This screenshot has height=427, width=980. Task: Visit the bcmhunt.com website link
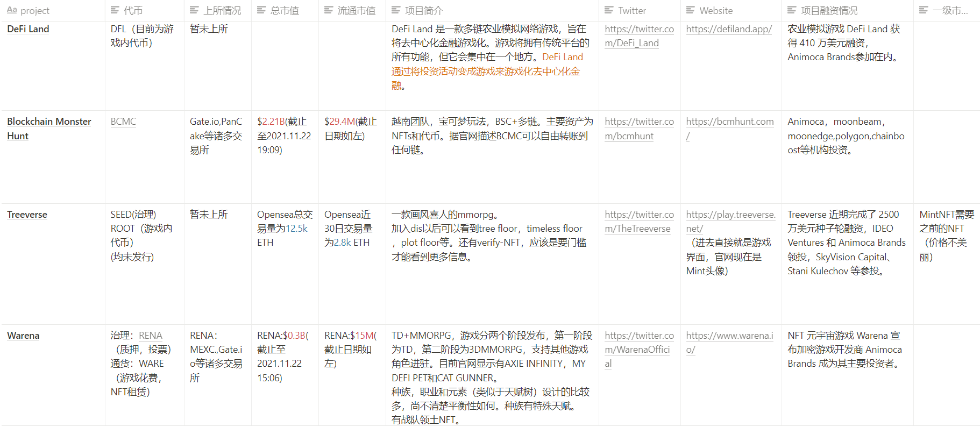click(730, 129)
